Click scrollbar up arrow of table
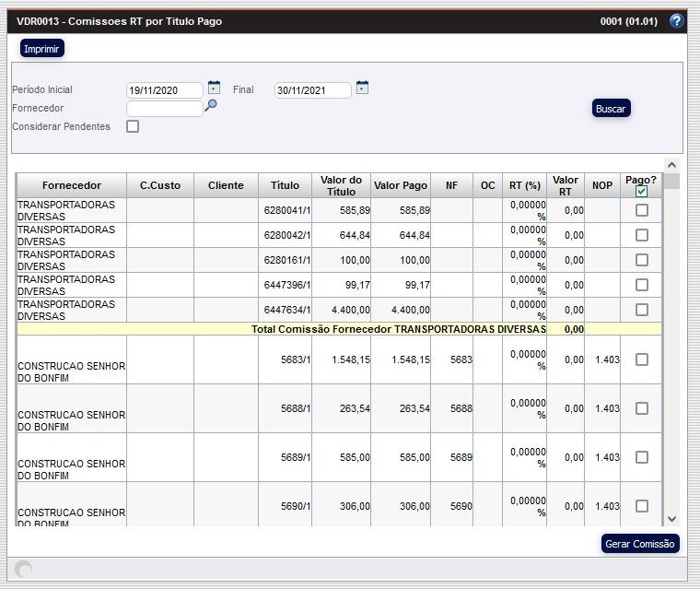 671,181
